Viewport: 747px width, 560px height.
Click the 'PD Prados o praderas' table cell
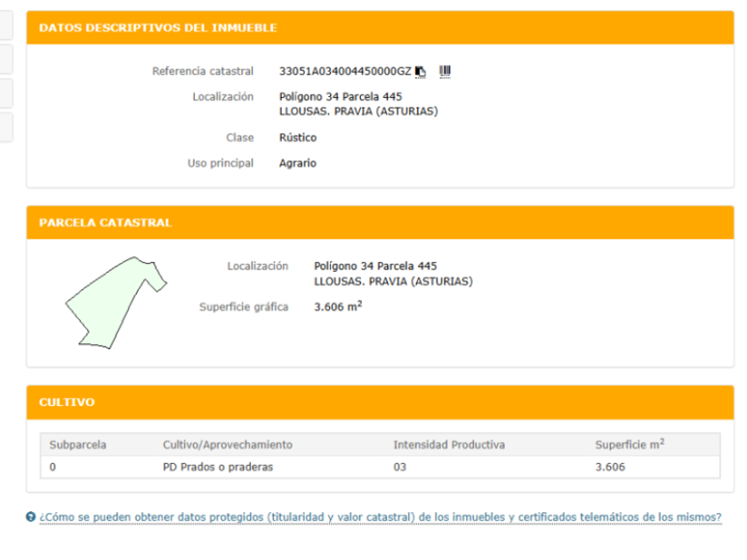point(218,468)
